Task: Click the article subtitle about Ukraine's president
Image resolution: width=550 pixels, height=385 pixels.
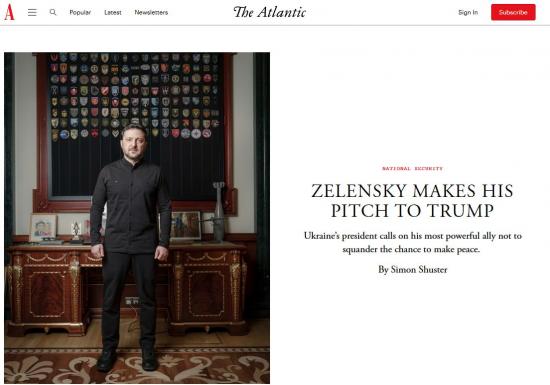Action: tap(412, 243)
